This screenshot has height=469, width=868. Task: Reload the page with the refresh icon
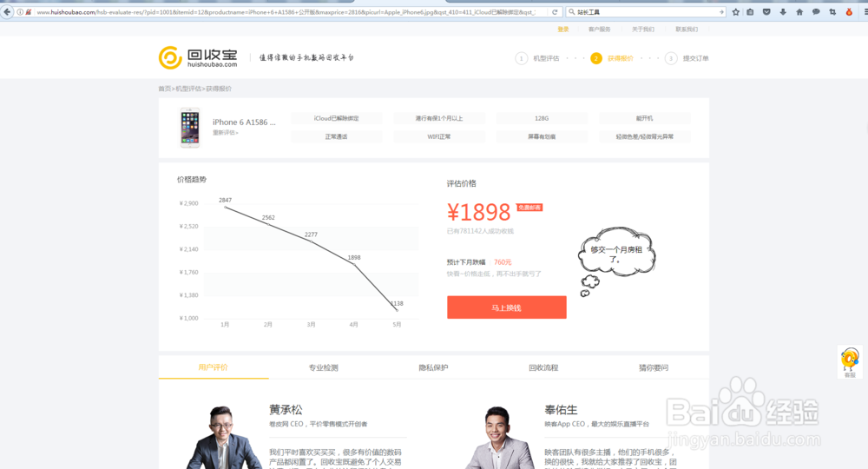(x=555, y=11)
